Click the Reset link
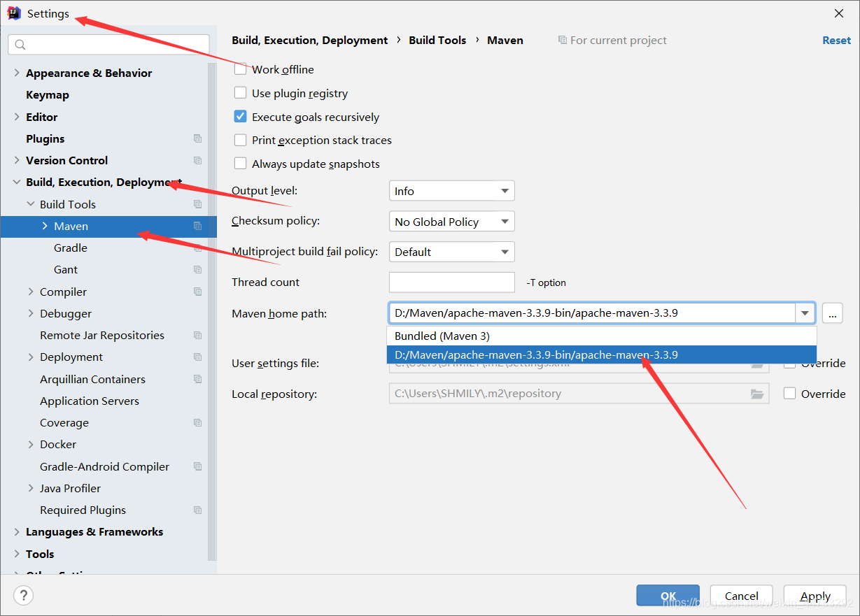 pyautogui.click(x=836, y=40)
